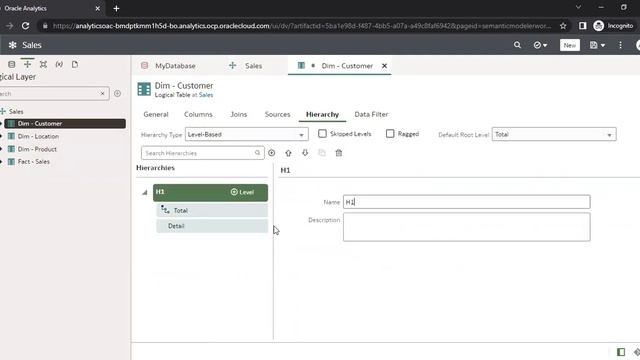Switch to the Sources tab
This screenshot has width=640, height=360.
[x=277, y=114]
